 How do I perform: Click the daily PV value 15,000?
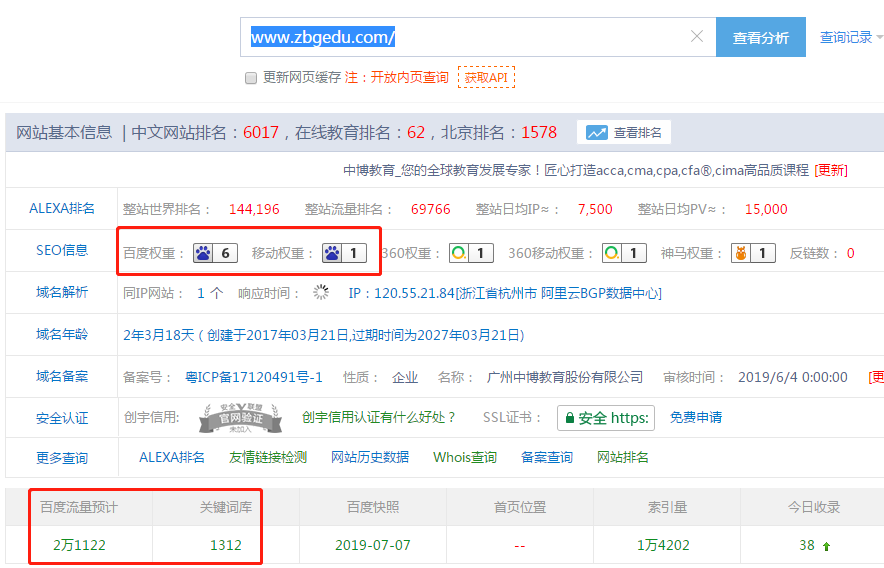click(766, 209)
